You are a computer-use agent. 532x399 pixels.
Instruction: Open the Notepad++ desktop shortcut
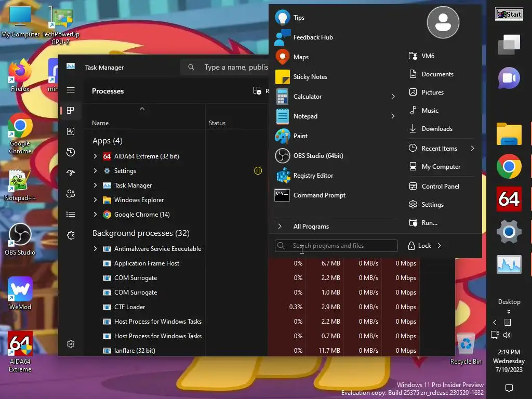[20, 185]
